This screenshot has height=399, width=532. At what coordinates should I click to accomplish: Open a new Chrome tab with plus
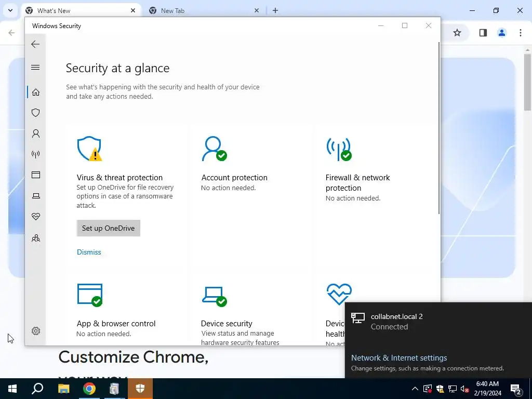pos(275,10)
